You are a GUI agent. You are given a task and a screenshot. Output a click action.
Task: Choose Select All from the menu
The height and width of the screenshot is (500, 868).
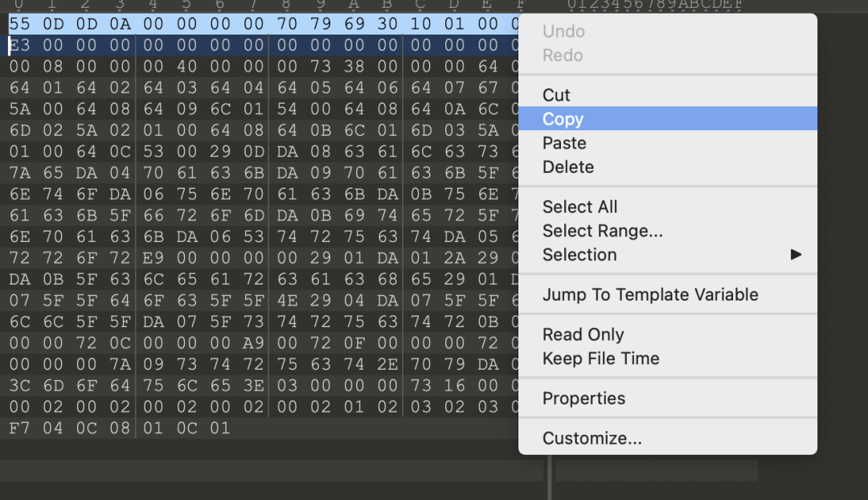[x=579, y=207]
